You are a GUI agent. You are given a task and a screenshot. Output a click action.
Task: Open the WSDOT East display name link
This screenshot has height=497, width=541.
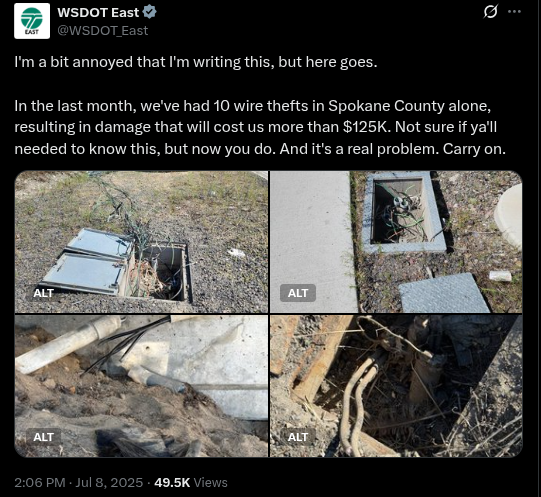coord(98,12)
